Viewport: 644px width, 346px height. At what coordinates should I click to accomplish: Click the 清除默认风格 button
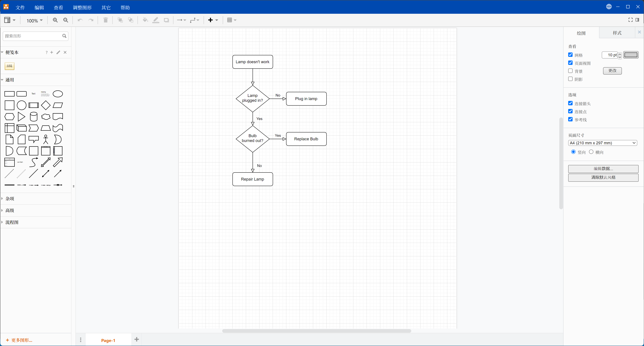603,177
